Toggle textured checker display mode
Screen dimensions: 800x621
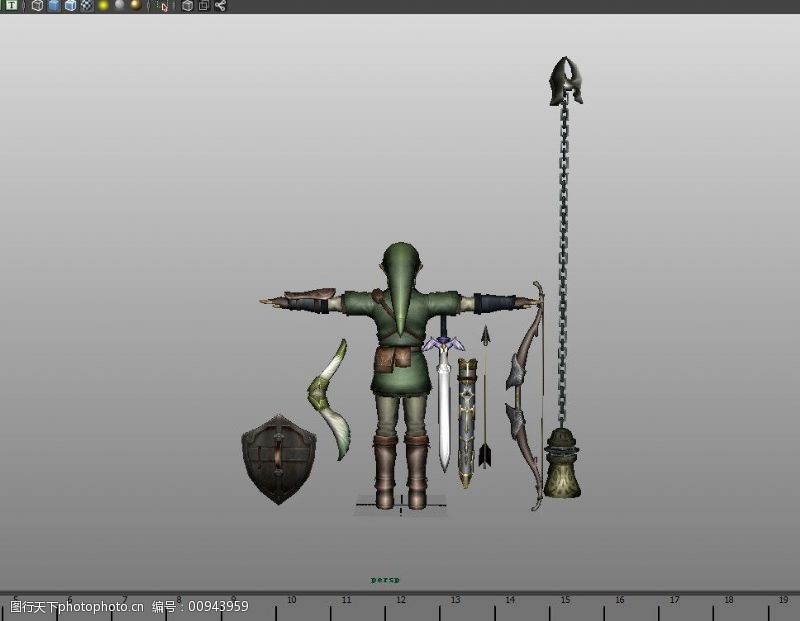pyautogui.click(x=86, y=6)
